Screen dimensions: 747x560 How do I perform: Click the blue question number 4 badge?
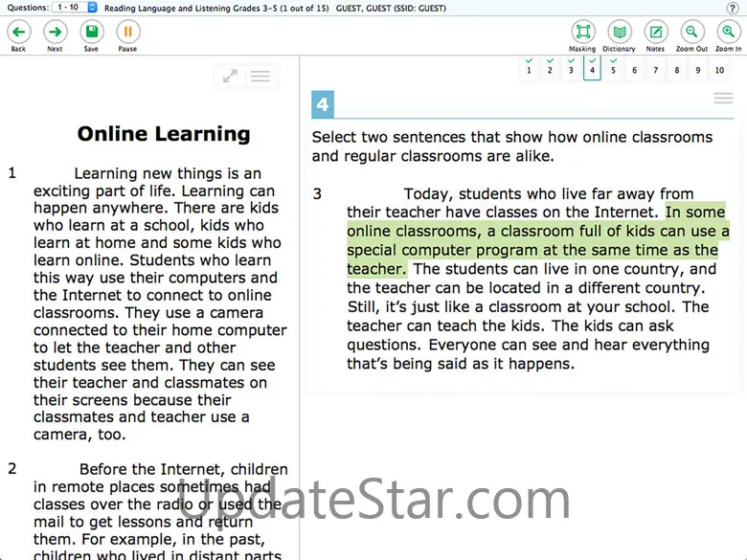pos(323,104)
